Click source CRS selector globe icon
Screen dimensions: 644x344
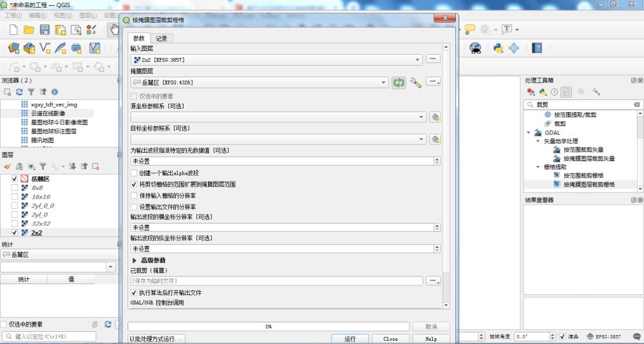[435, 117]
